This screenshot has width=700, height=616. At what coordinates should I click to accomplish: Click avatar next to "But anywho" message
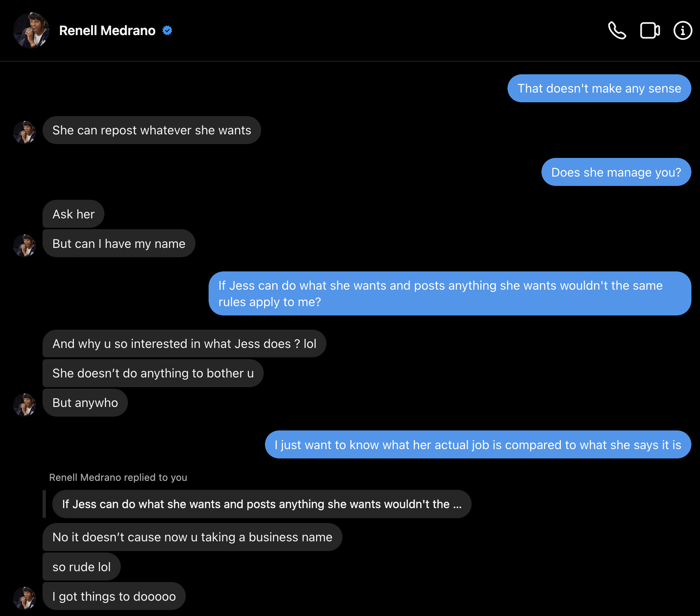(25, 405)
